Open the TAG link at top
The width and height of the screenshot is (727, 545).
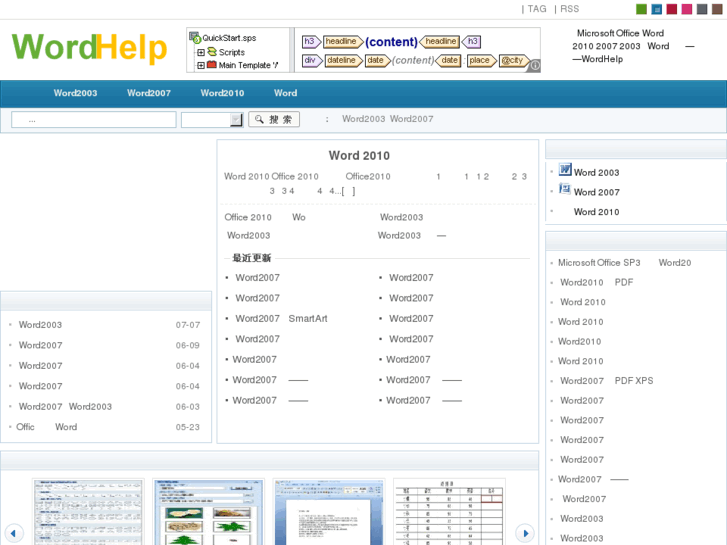pos(537,9)
